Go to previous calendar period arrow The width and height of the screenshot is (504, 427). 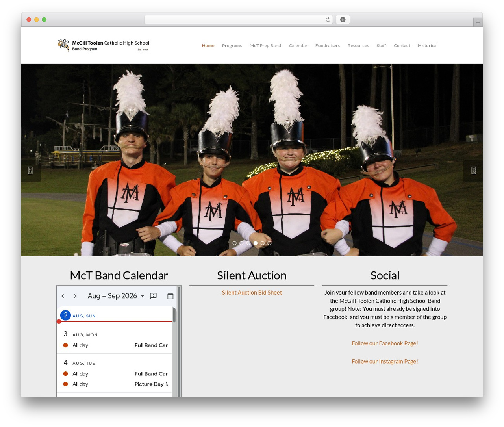(x=63, y=296)
